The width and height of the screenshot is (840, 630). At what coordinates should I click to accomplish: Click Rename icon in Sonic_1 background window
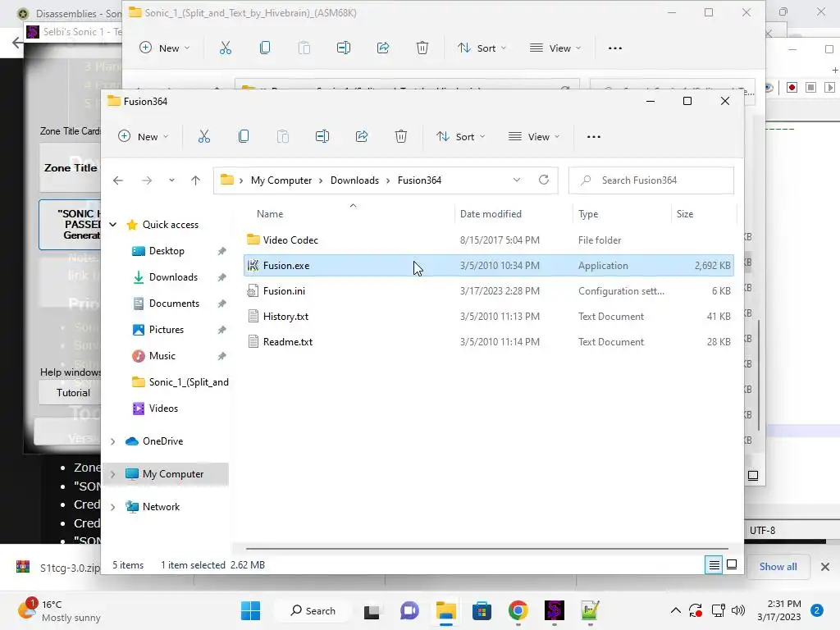(x=344, y=48)
